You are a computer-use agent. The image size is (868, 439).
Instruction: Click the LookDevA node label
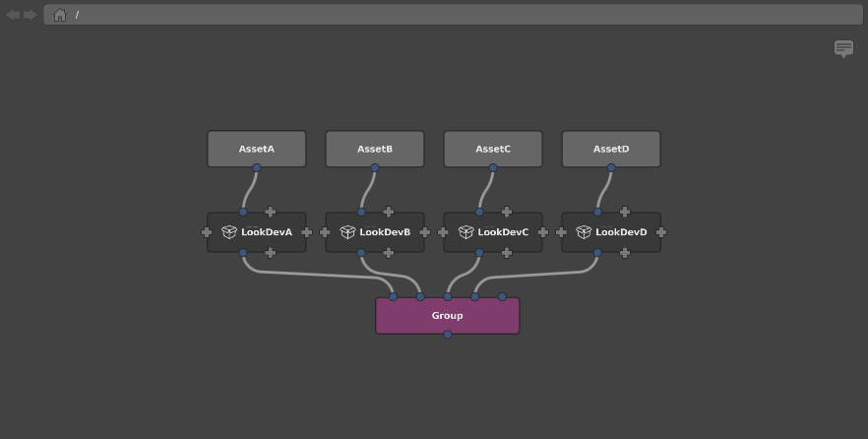[x=267, y=232]
